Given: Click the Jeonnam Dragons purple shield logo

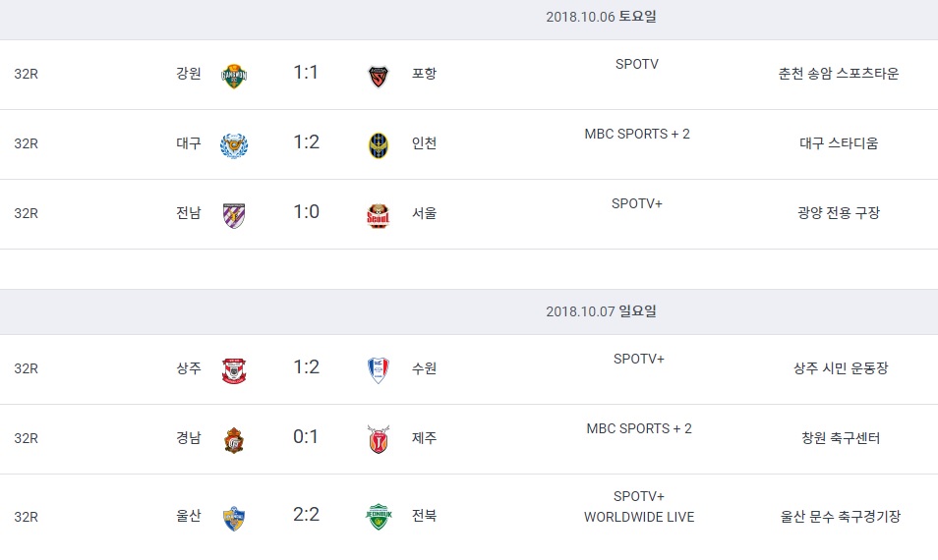Looking at the screenshot, I should pos(234,216).
